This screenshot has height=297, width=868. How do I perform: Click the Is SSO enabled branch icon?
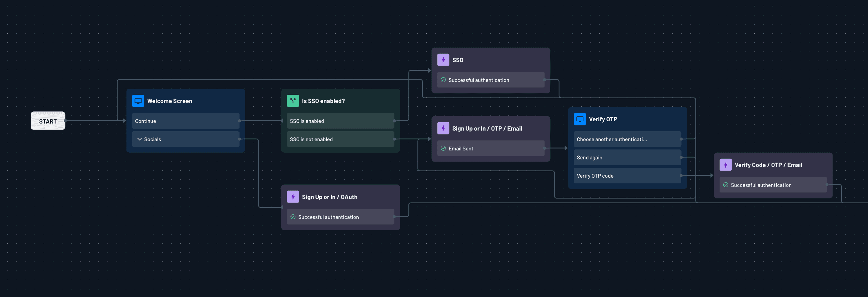293,101
